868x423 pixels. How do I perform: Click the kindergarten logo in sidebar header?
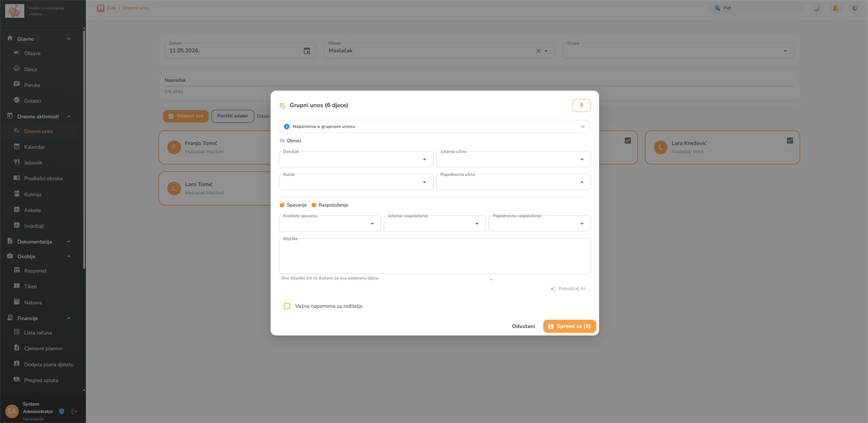15,10
